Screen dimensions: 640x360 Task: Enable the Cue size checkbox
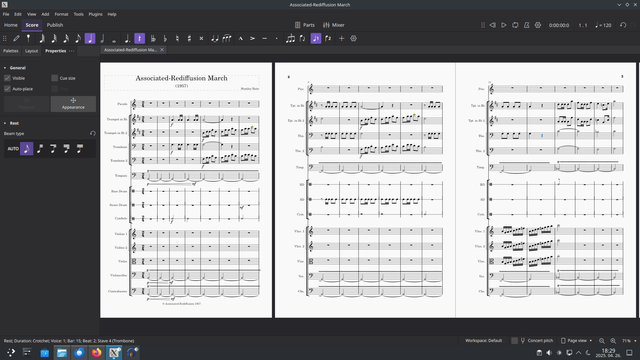tap(55, 78)
